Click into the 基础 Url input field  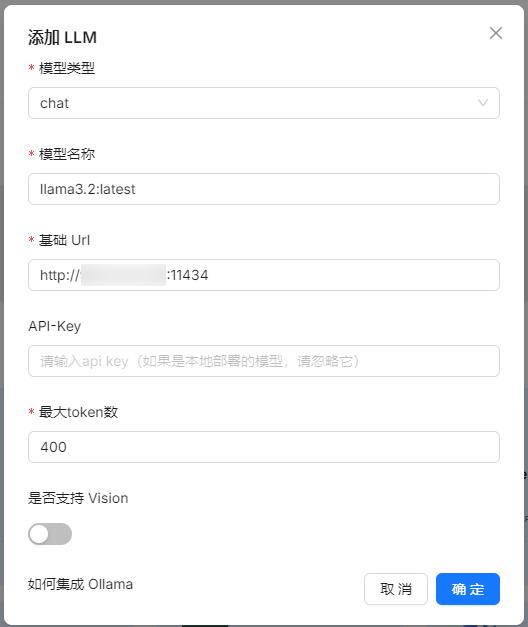pos(264,275)
